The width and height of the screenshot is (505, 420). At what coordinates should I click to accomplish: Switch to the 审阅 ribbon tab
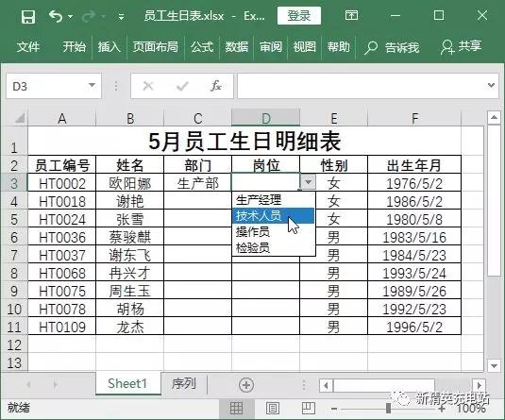(271, 47)
